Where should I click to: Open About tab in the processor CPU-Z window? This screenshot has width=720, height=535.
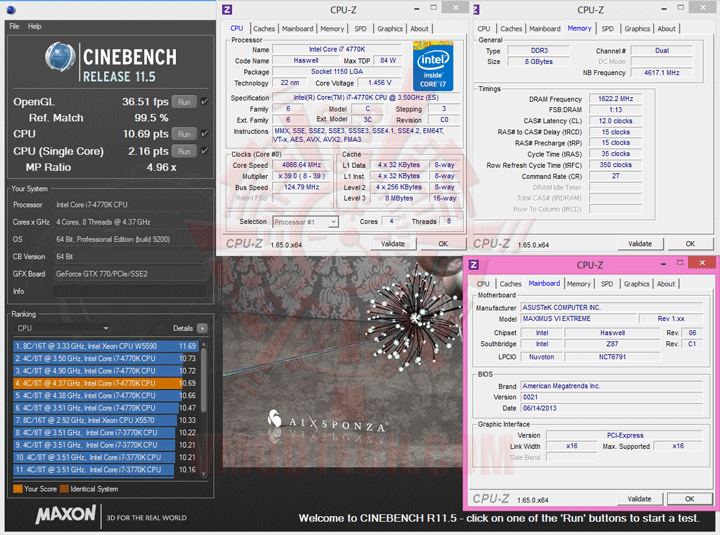[x=419, y=28]
